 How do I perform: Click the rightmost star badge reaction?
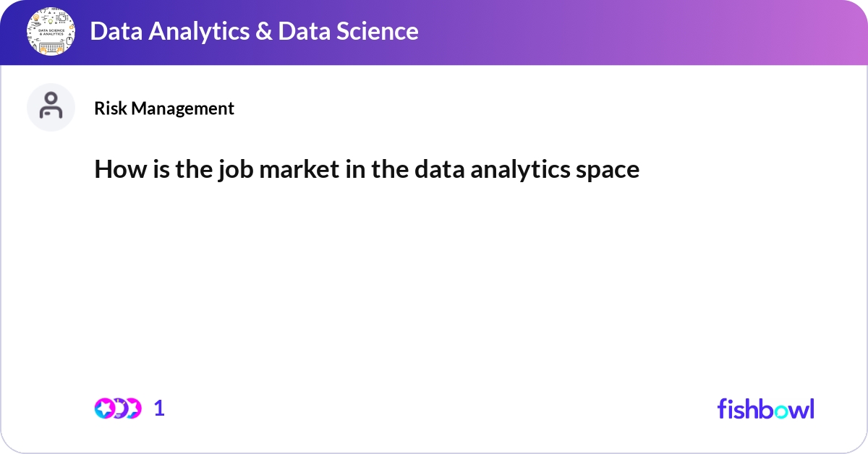click(133, 408)
